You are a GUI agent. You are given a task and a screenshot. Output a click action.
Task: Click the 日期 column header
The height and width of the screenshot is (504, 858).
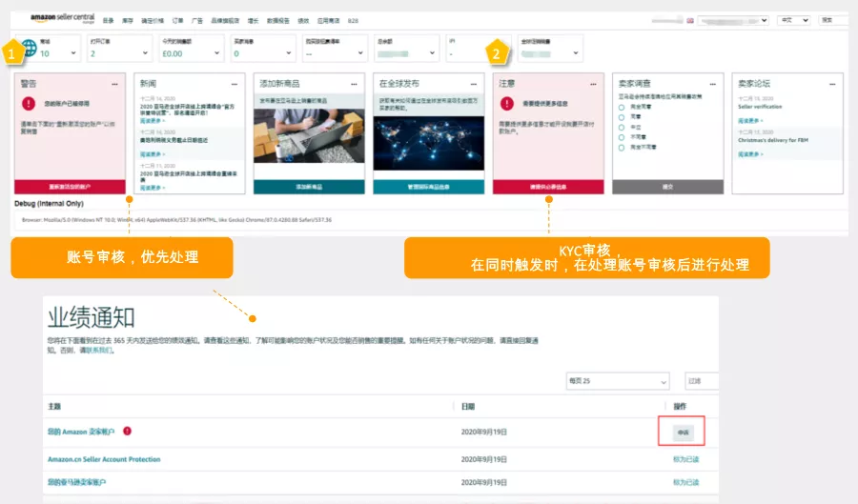(x=468, y=406)
